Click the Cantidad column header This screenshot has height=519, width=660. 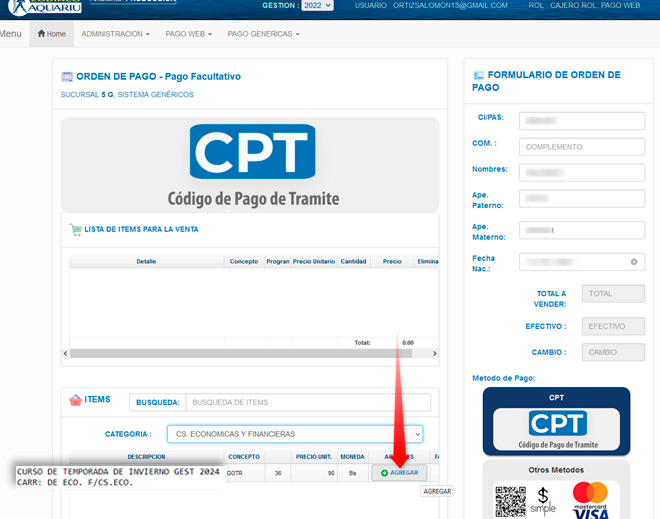353,261
